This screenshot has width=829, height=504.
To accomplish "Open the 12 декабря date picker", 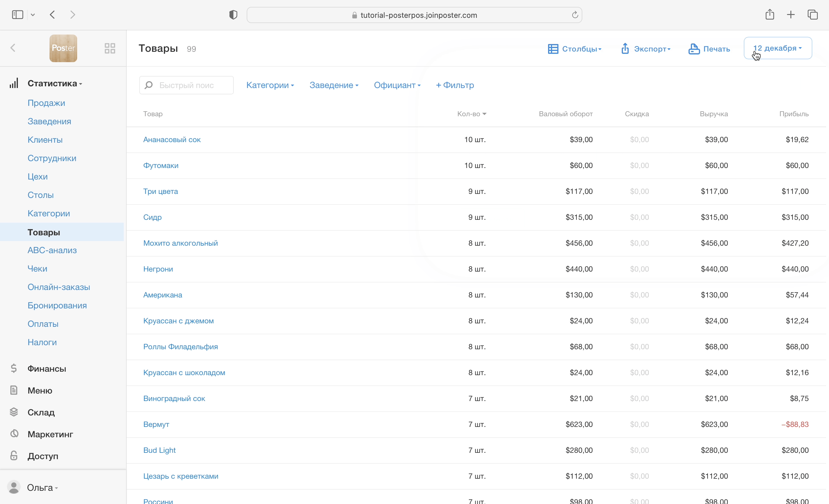I will (x=777, y=48).
